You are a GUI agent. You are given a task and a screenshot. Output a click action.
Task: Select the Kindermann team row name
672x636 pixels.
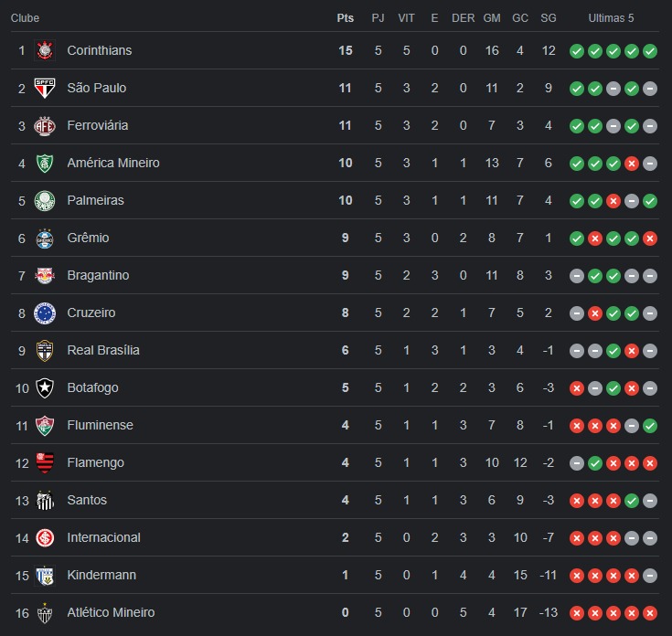coord(101,575)
